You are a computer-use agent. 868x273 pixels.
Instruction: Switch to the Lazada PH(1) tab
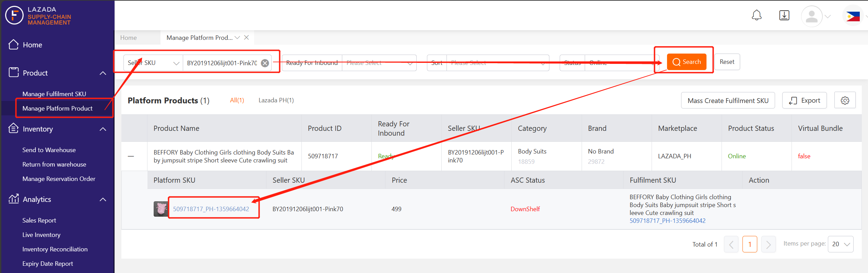click(276, 100)
